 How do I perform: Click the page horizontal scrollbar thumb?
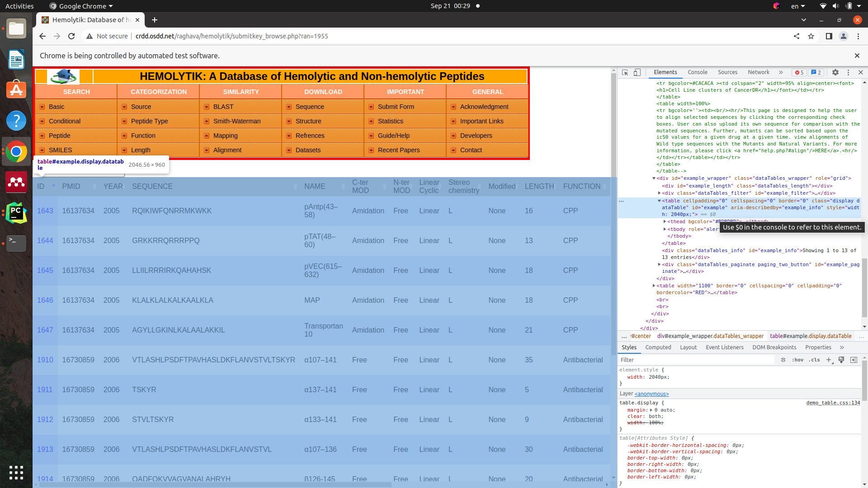point(215,484)
